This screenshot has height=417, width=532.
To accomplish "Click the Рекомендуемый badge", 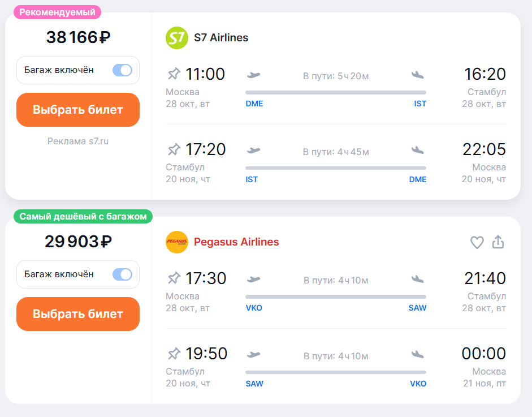I will pyautogui.click(x=57, y=12).
